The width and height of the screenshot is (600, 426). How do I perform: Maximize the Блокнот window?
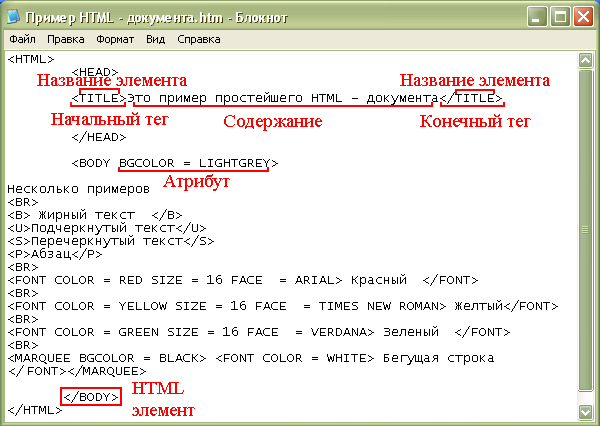[560, 17]
